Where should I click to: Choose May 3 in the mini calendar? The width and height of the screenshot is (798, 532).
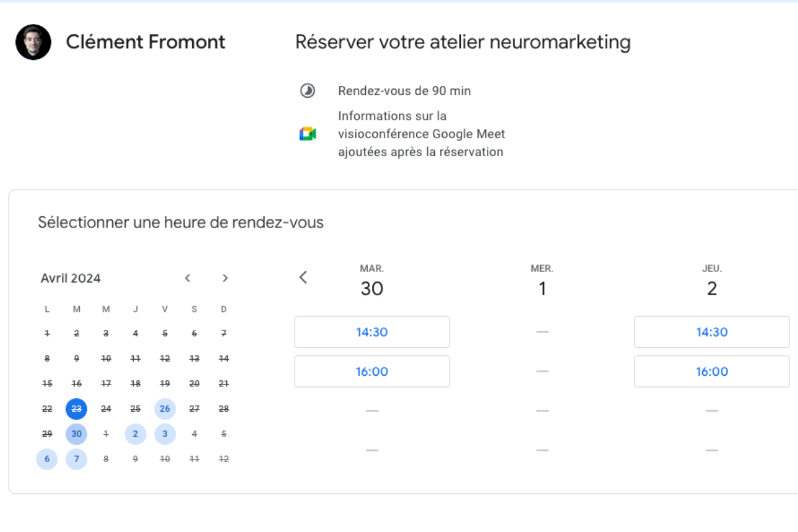[165, 434]
